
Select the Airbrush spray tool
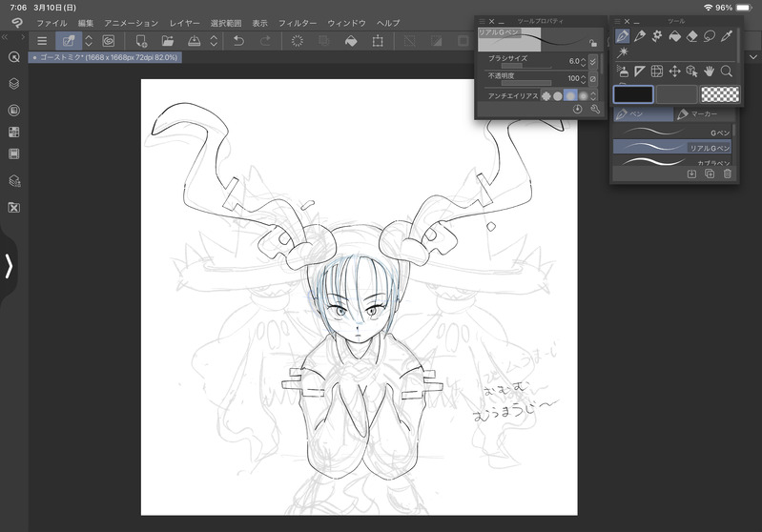pos(623,72)
